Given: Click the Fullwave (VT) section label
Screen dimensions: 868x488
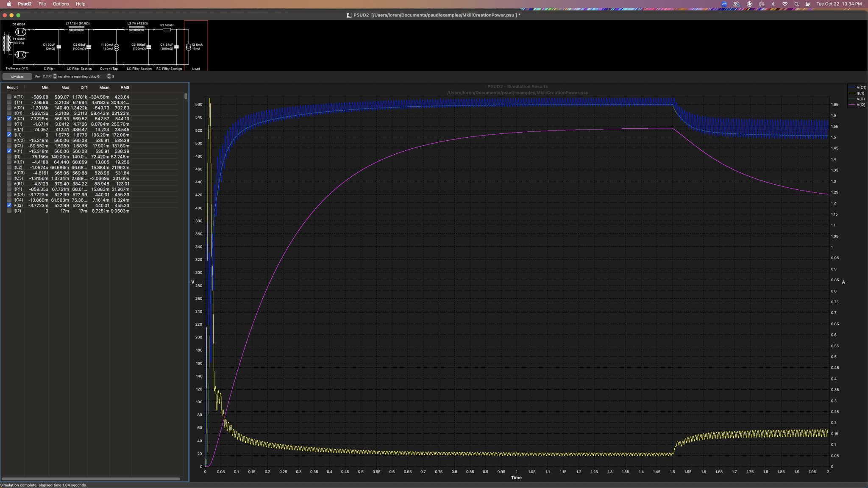Looking at the screenshot, I should [17, 68].
